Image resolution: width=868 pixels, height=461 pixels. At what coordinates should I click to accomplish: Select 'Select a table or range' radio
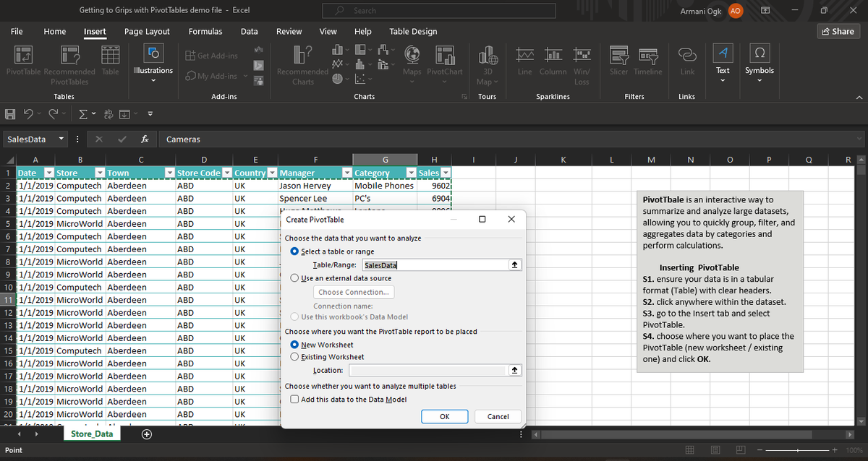[x=294, y=251]
